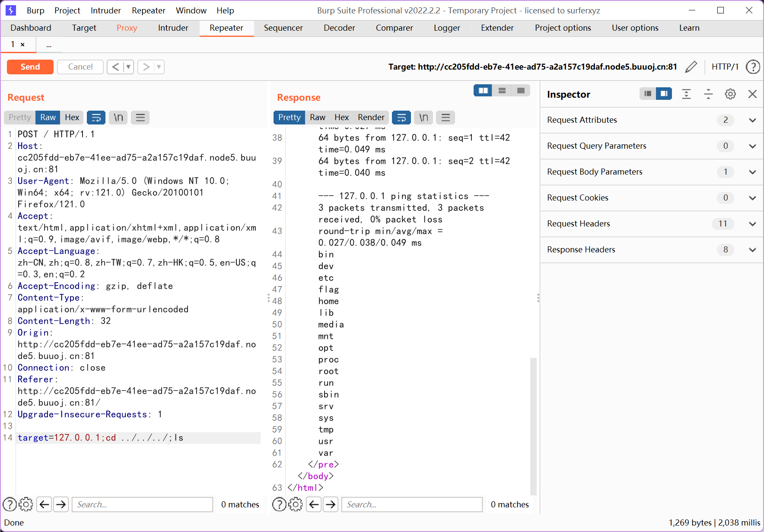Switch request view to Raw

coord(48,118)
